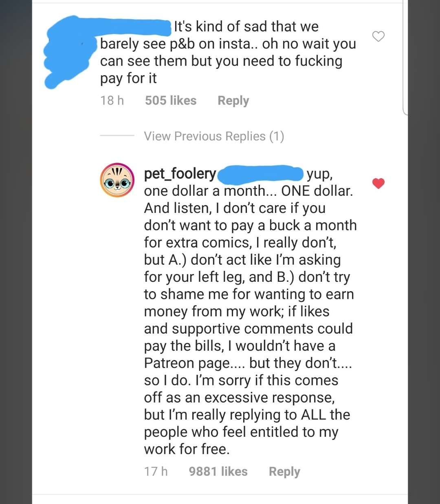Screen dimensions: 440x504
Task: Open pet_foolery's cat avatar profile picture
Action: pos(117,180)
